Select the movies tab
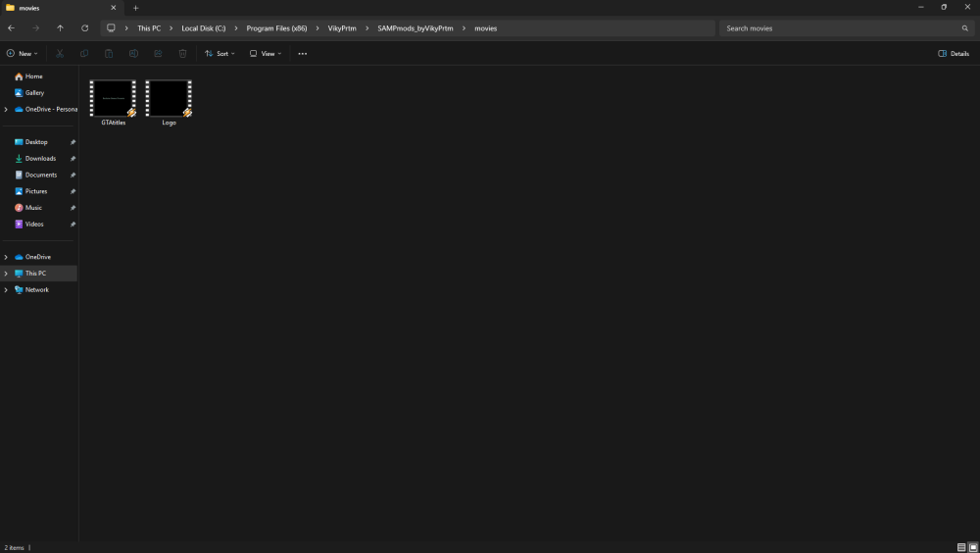This screenshot has height=553, width=980. point(61,8)
